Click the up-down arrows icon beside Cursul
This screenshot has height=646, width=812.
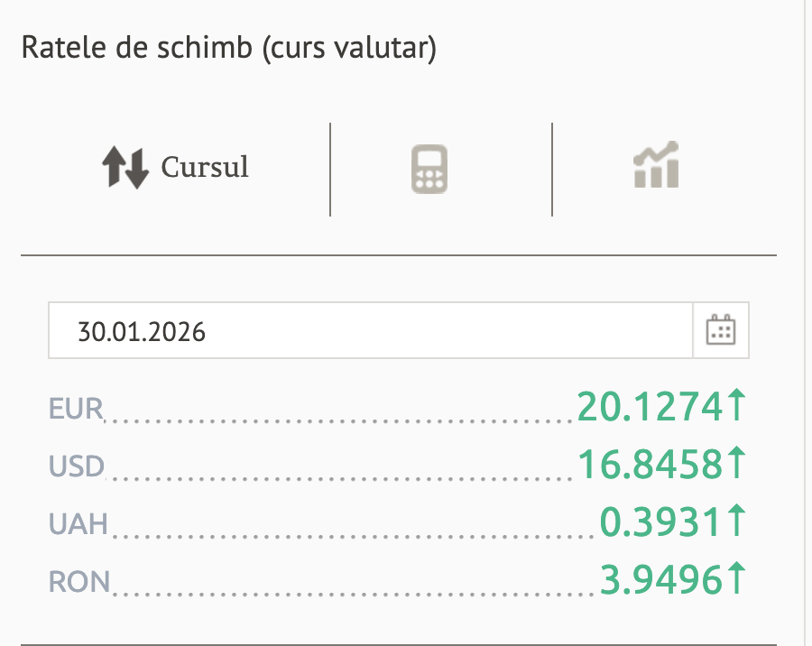pos(125,168)
